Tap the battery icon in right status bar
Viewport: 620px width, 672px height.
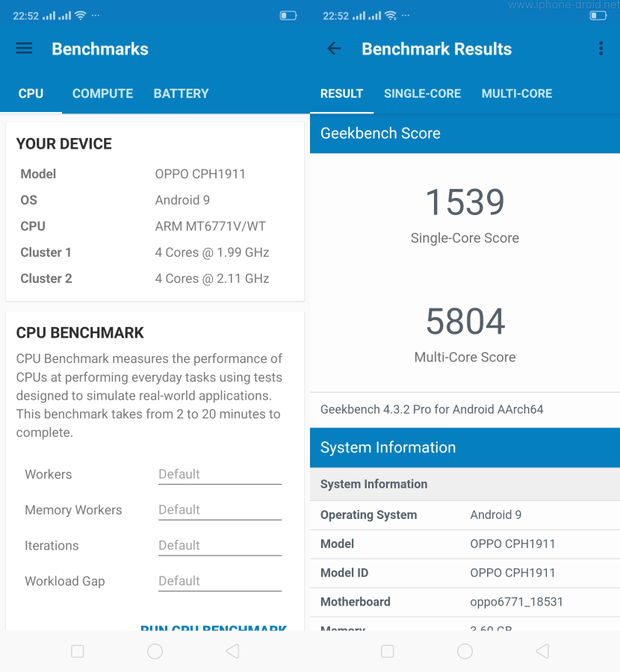[598, 16]
